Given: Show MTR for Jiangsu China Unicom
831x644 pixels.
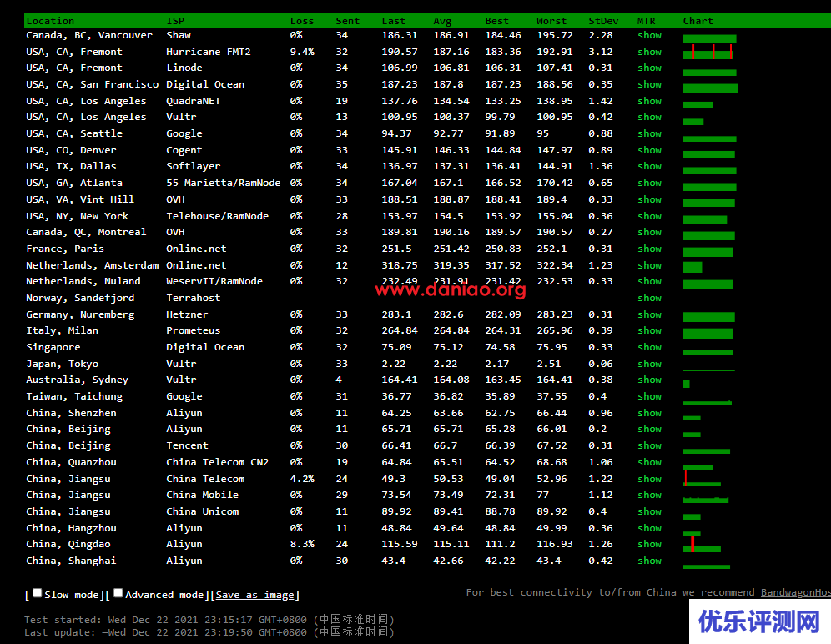Looking at the screenshot, I should point(649,511).
